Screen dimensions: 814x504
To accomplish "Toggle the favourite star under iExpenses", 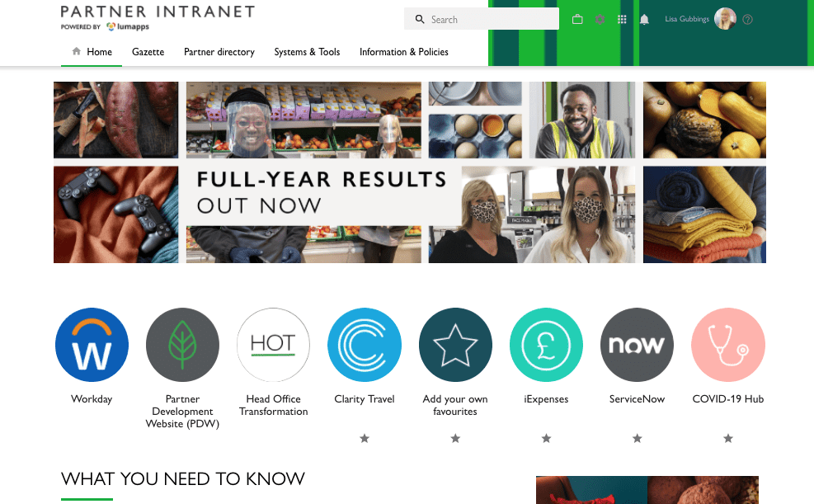I will click(x=546, y=439).
